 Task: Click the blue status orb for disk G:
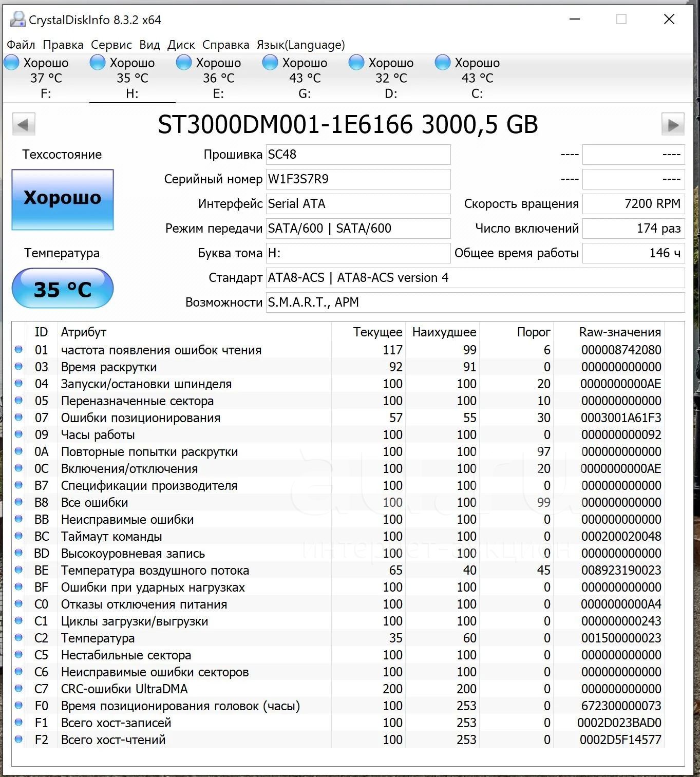(x=270, y=63)
